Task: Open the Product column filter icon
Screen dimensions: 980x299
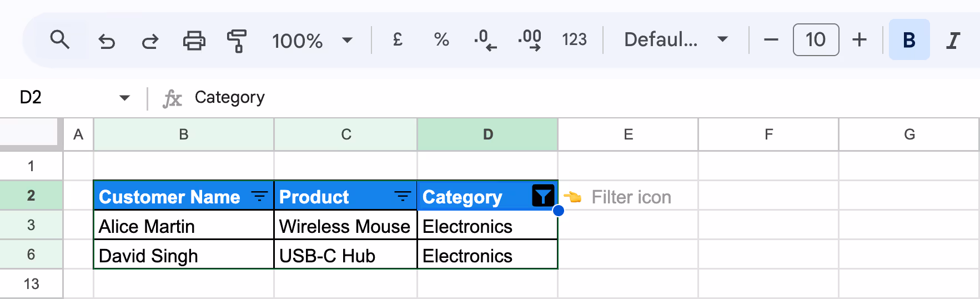Action: (x=403, y=196)
